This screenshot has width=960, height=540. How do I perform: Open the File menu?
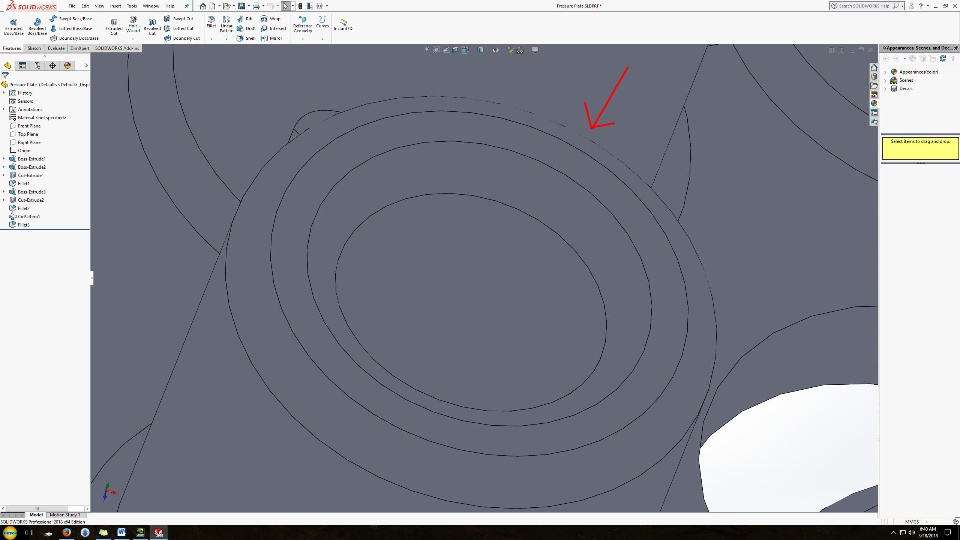point(72,6)
